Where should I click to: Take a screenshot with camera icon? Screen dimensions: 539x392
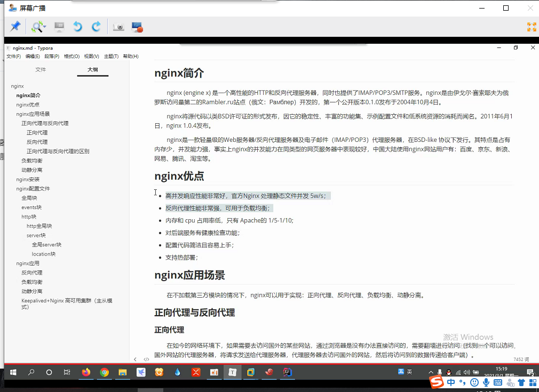118,27
